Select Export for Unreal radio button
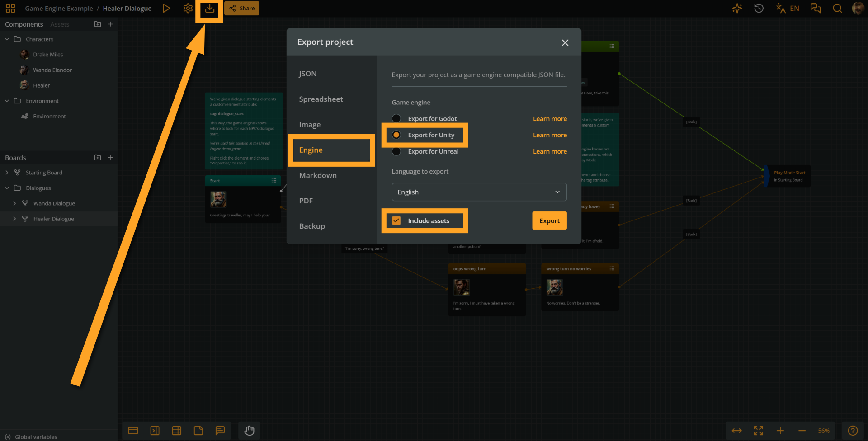868x441 pixels. [396, 151]
